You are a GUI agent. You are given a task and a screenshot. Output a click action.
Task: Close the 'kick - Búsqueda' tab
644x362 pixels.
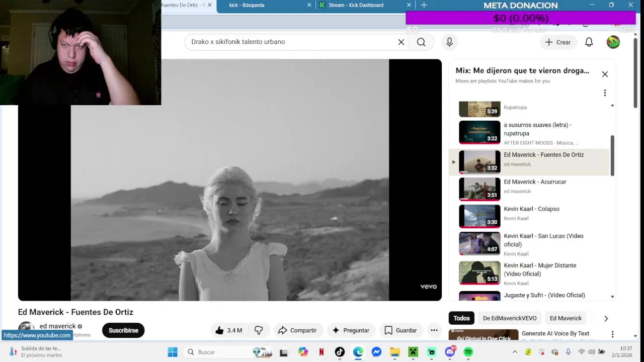(x=309, y=5)
